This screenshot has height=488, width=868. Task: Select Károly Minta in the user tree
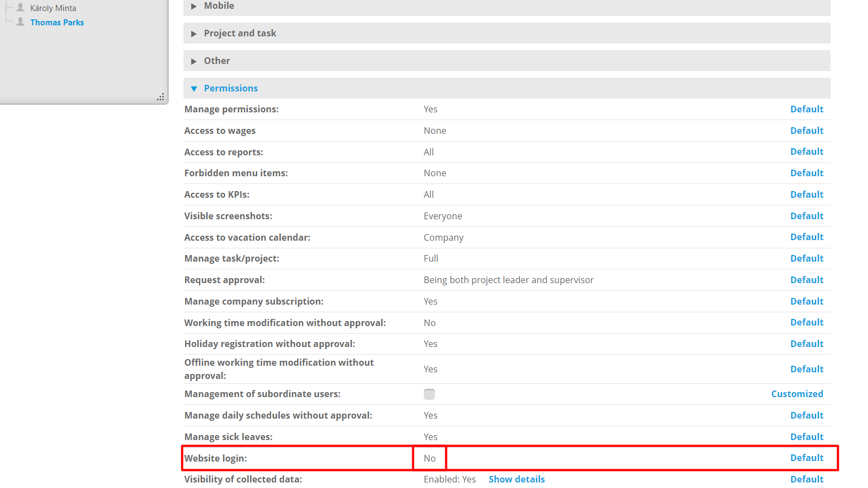click(x=53, y=8)
